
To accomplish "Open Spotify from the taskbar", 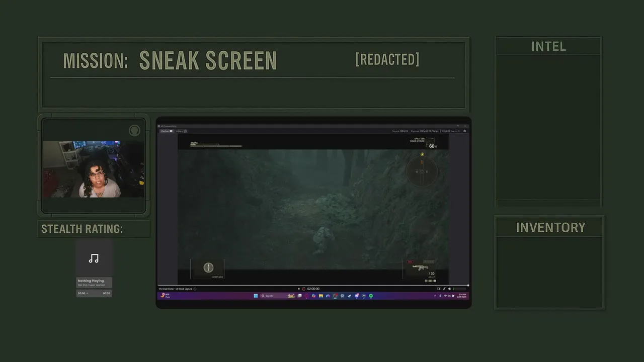I will coord(371,296).
